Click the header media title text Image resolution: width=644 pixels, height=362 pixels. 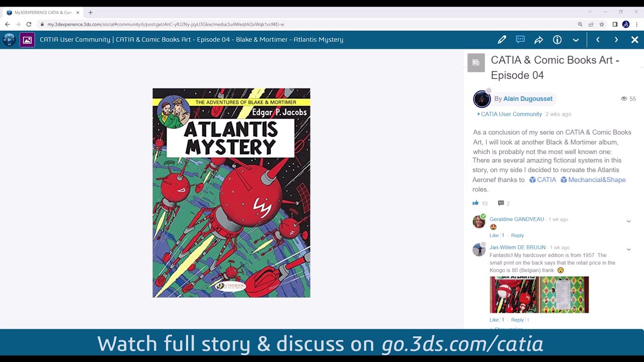192,40
